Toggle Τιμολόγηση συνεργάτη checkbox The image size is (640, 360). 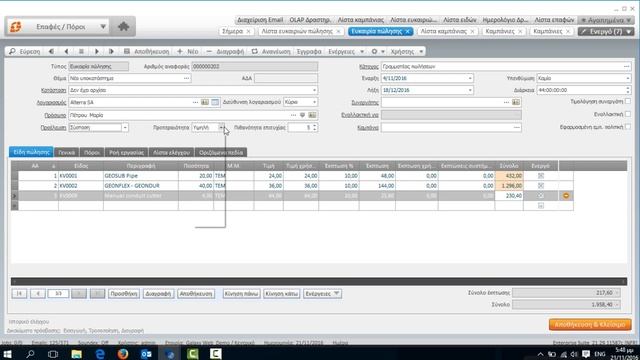(628, 101)
